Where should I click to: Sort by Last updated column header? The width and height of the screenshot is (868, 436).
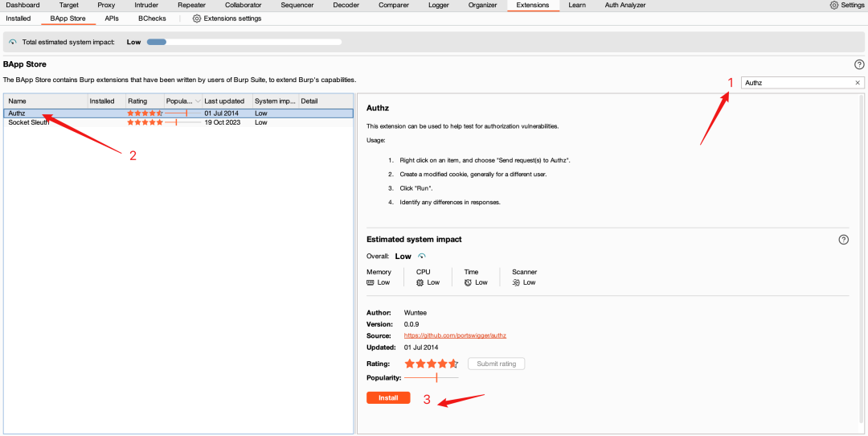click(x=227, y=101)
